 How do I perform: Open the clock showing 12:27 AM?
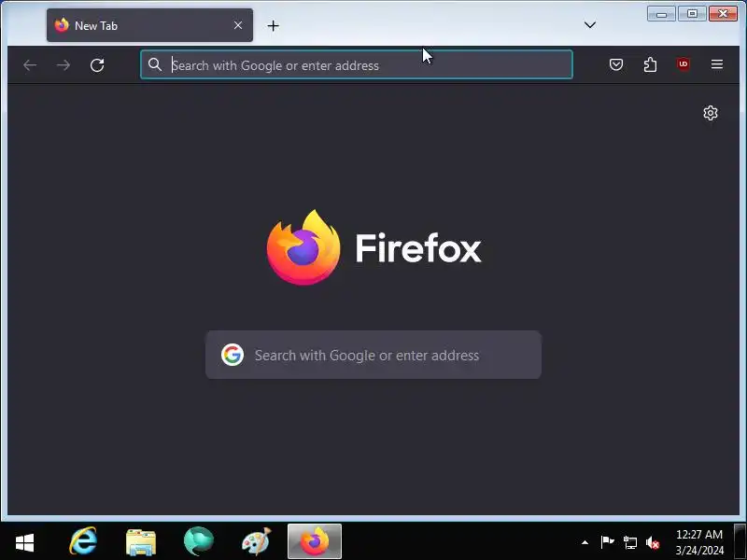[x=699, y=542]
